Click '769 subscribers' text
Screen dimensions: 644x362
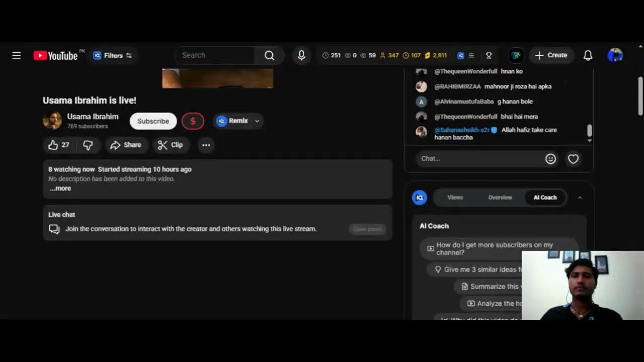point(88,126)
